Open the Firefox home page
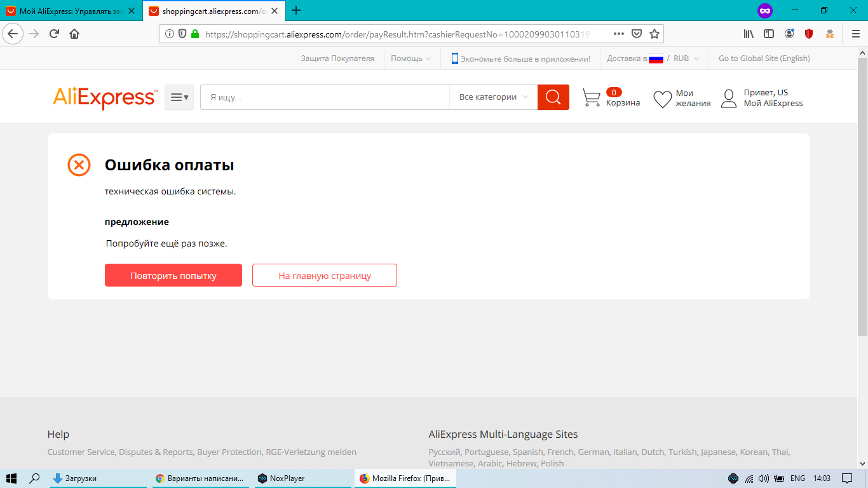Screen dimensions: 868x488 pos(74,34)
